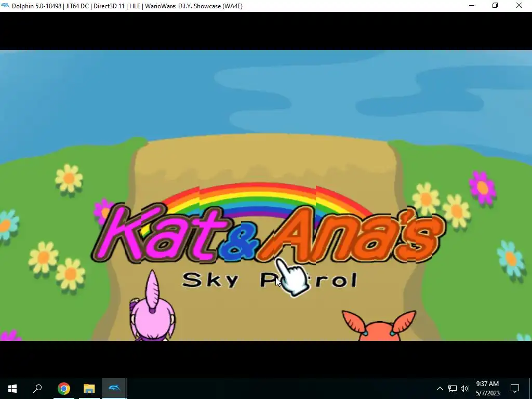This screenshot has height=399, width=532.
Task: Open the Windows Start menu
Action: click(x=12, y=389)
